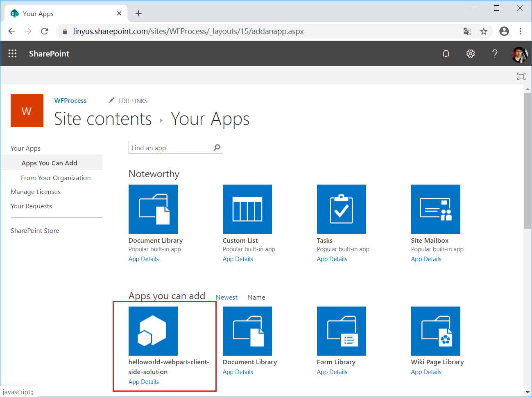The image size is (532, 397).
Task: Open the SharePoint settings gear
Action: tap(470, 53)
